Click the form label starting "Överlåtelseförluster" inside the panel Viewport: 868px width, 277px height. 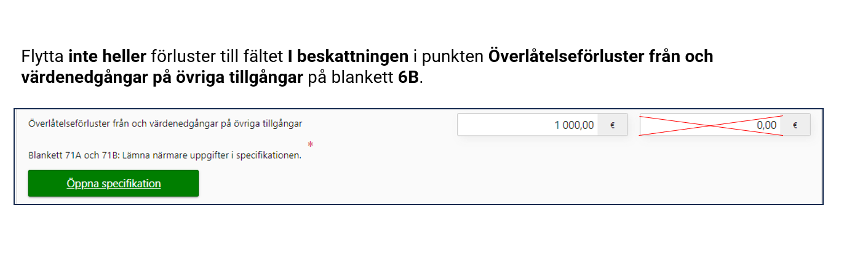point(165,124)
